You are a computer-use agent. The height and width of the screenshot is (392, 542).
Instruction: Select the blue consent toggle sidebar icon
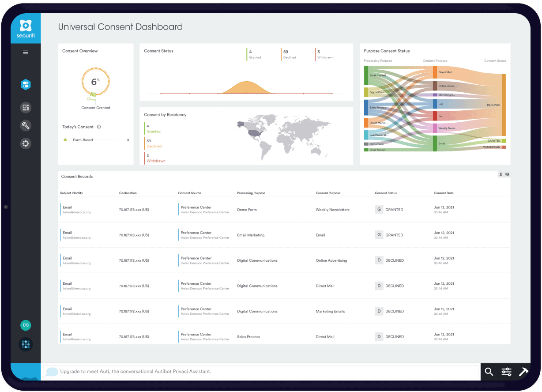click(x=26, y=85)
